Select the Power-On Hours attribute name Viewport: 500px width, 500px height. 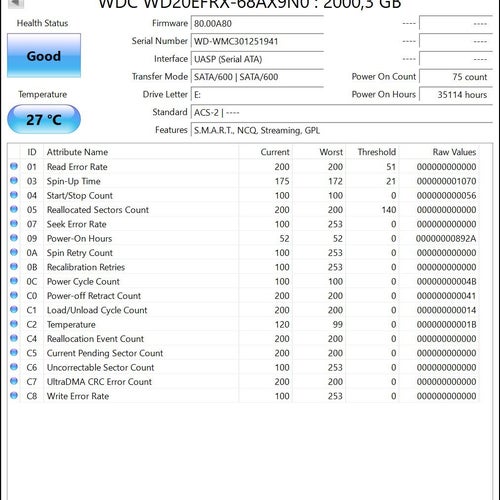click(79, 238)
